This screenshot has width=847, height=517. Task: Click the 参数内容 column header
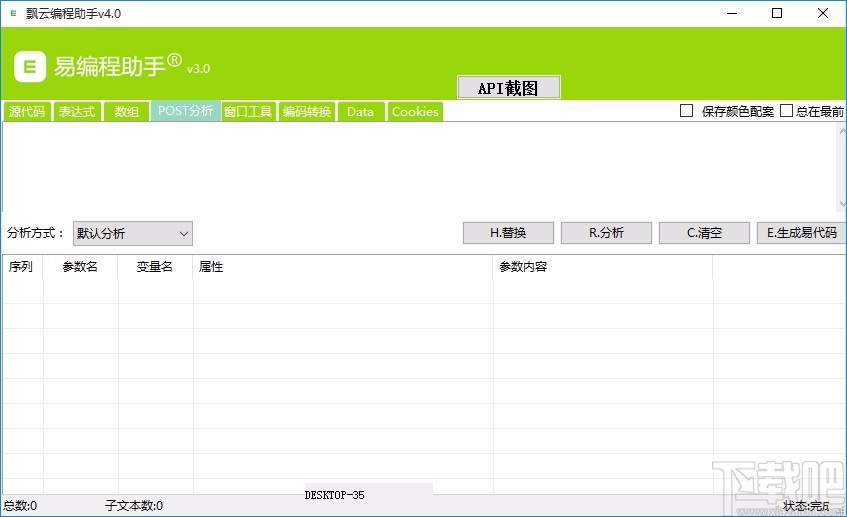(x=602, y=267)
